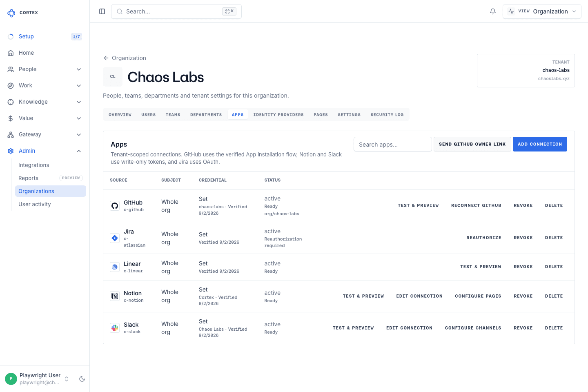Open the Setup 1/7 link

point(45,36)
